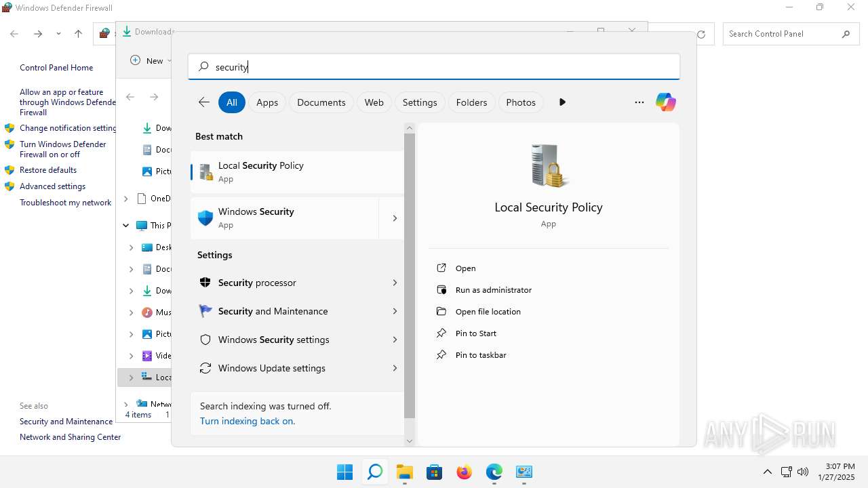Click Control Panel Home link
The height and width of the screenshot is (488, 868).
point(56,68)
